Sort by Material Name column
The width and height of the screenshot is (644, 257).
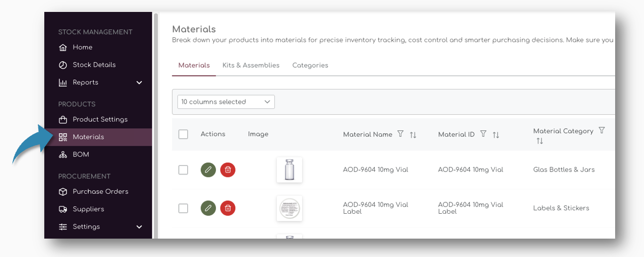click(x=413, y=135)
